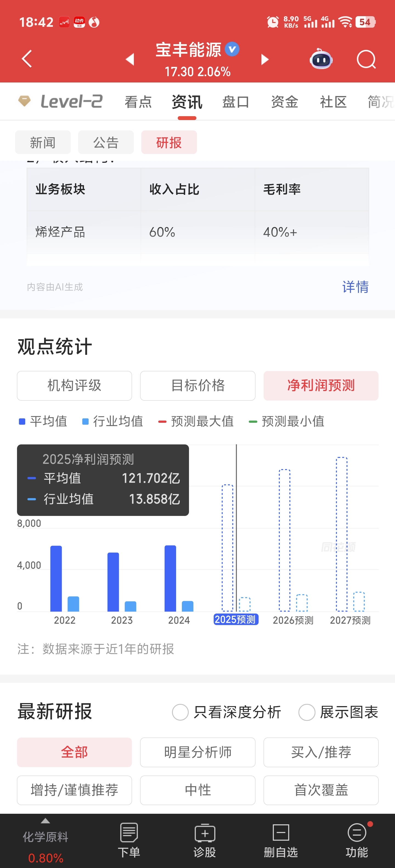Show 目标价格 statistics
The image size is (395, 868).
click(x=198, y=386)
